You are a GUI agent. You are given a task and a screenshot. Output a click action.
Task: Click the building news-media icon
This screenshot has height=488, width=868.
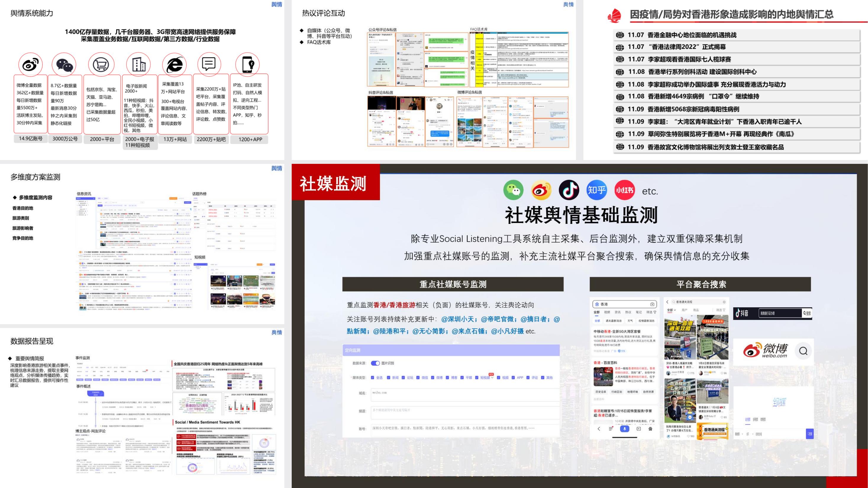[139, 64]
